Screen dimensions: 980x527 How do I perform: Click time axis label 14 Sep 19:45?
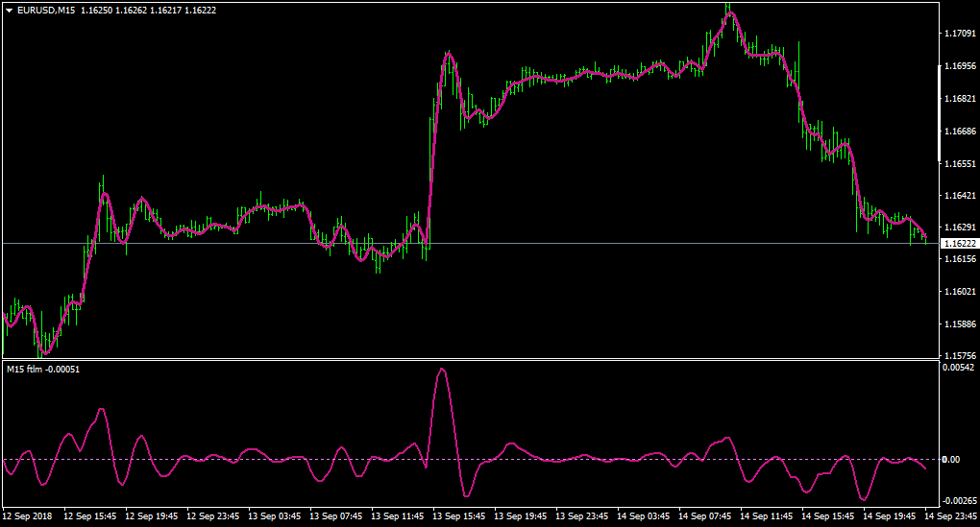pyautogui.click(x=890, y=516)
